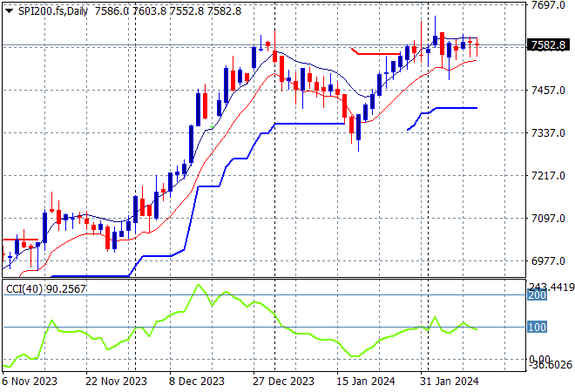Select the SPI200.fs,Daily chart title
575x392 pixels.
pyautogui.click(x=53, y=11)
